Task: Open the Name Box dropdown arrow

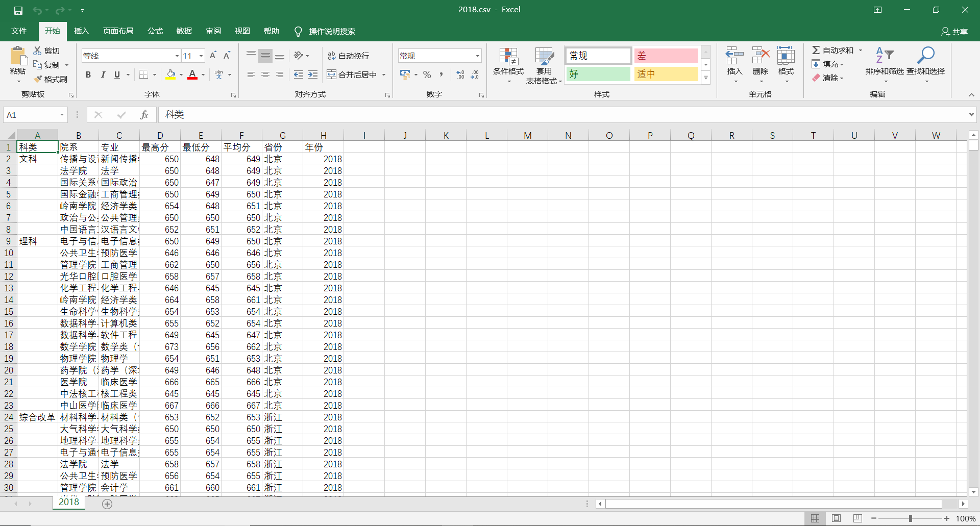Action: (x=62, y=115)
